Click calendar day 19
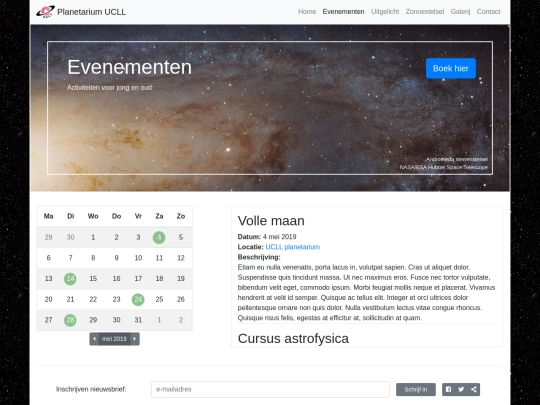Image resolution: width=540 pixels, height=405 pixels. [181, 279]
